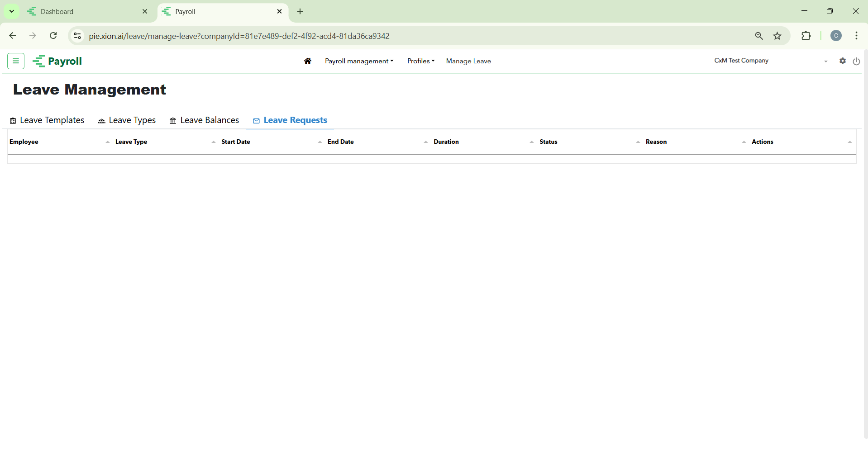This screenshot has width=868, height=460.
Task: Click the power logout icon
Action: coord(856,62)
